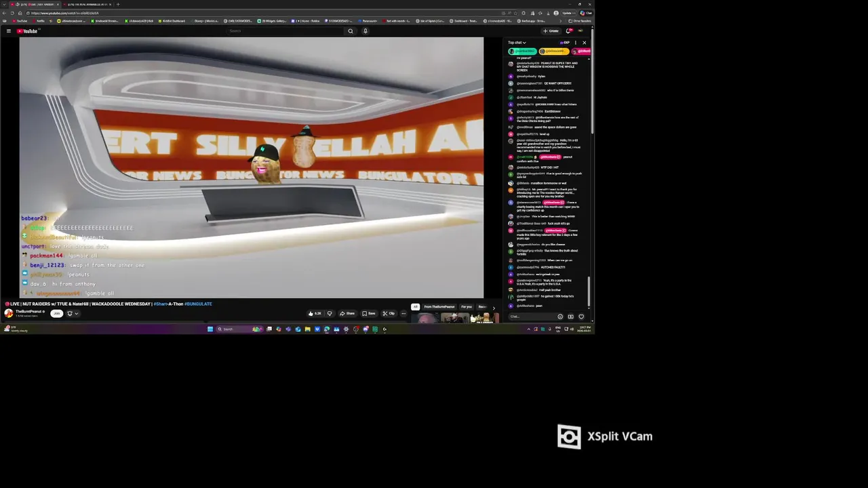Open a new browser tab with plus
The width and height of the screenshot is (868, 488).
coord(118,4)
